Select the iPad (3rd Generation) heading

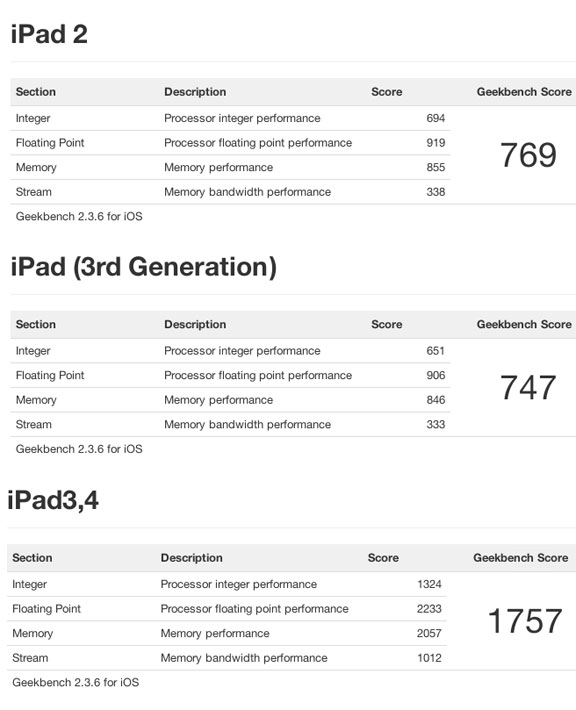144,267
